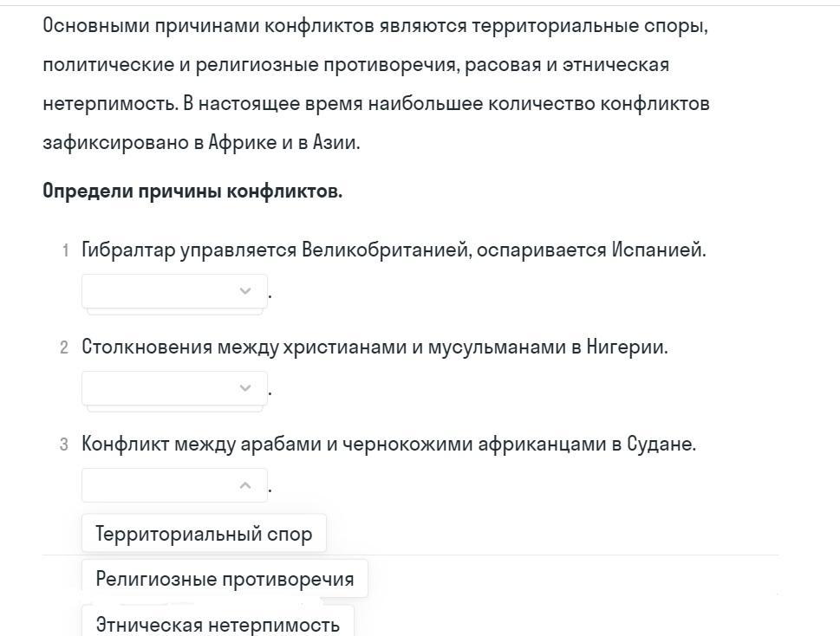Click list number 1 beside the Gibraltar statement

point(65,251)
